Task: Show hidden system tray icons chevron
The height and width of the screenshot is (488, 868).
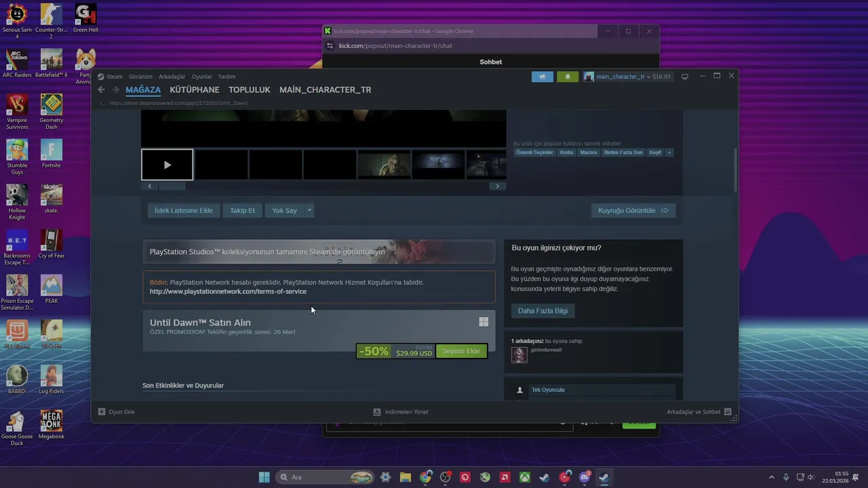Action: click(x=771, y=477)
